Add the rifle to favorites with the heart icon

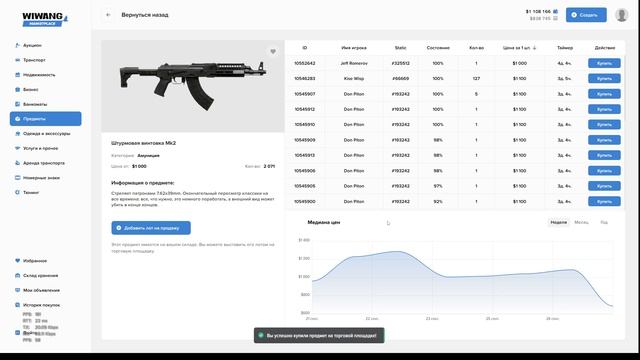click(x=273, y=51)
